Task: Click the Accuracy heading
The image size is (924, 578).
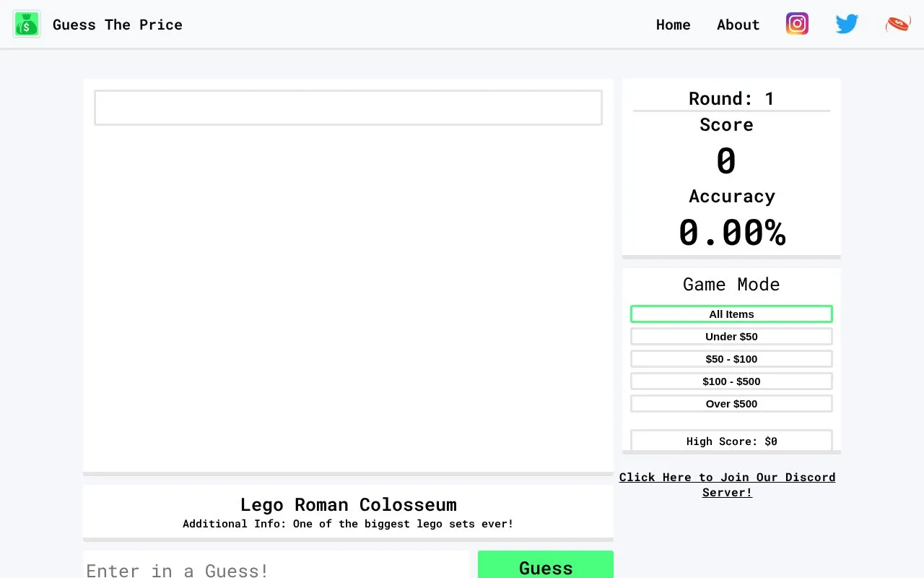Action: click(x=731, y=196)
